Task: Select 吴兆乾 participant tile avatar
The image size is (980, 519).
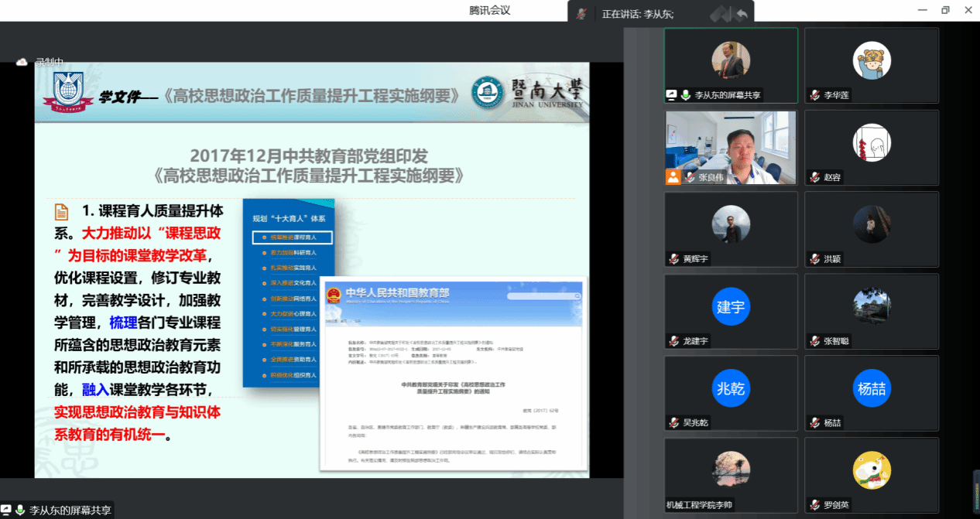Action: pyautogui.click(x=731, y=388)
